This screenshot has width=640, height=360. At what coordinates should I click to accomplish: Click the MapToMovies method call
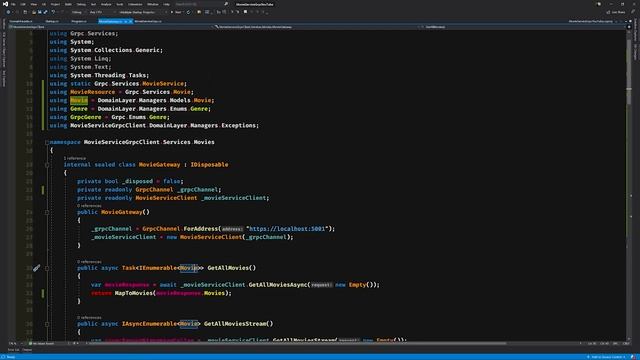point(133,293)
